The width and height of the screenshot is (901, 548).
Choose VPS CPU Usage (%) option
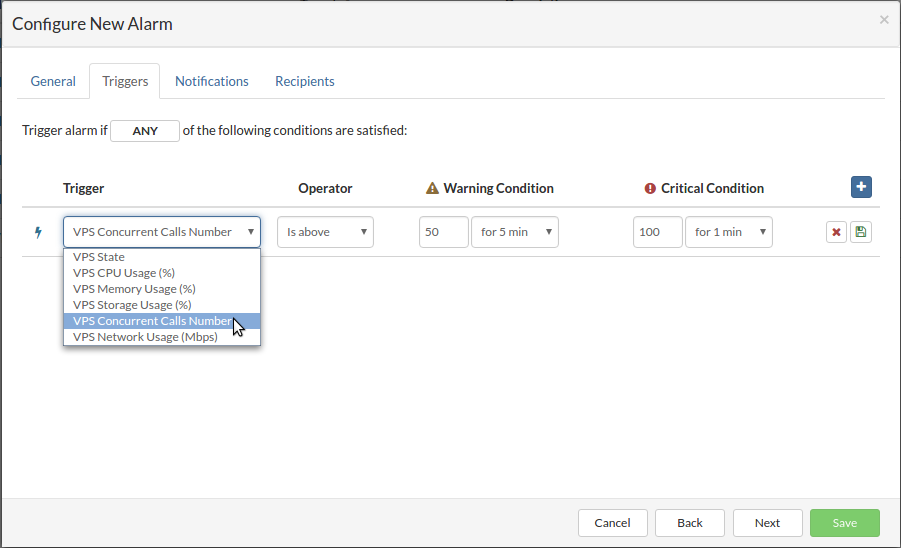click(123, 273)
